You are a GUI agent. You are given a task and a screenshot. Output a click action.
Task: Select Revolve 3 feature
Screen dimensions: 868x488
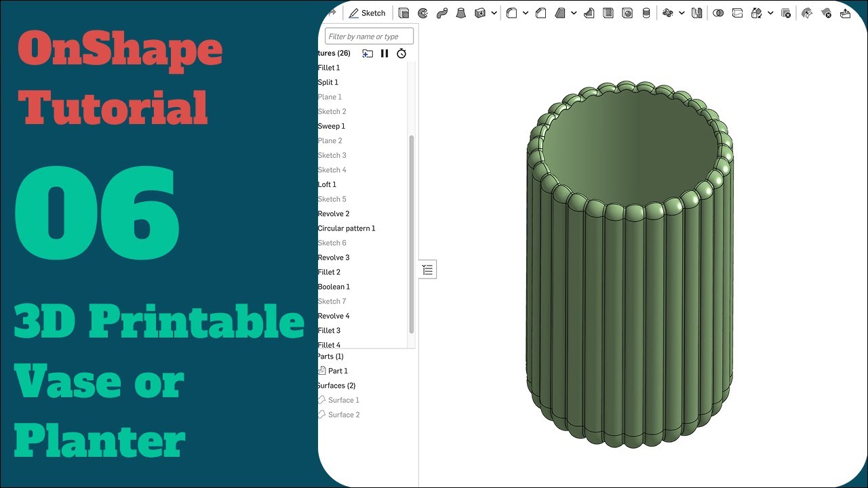pos(334,258)
